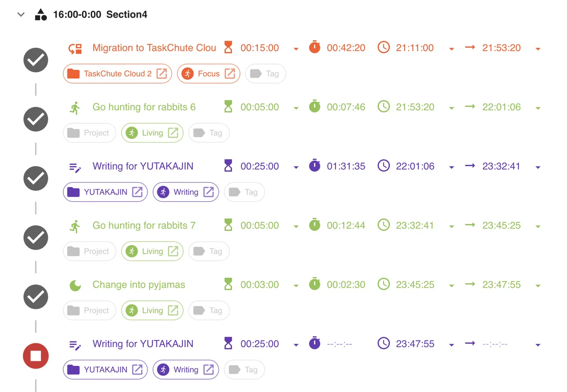
Task: Click the stopwatch icon showing 01:31:35
Action: pos(315,166)
